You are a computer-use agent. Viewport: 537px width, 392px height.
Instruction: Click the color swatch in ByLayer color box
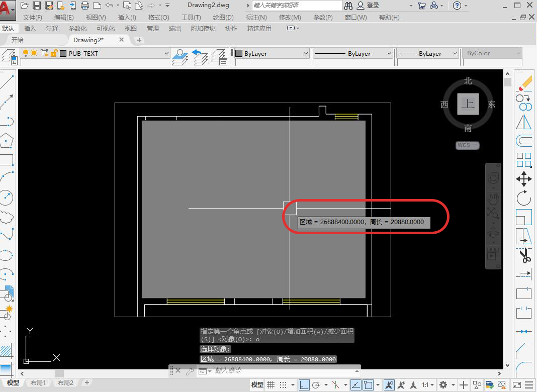pos(239,53)
